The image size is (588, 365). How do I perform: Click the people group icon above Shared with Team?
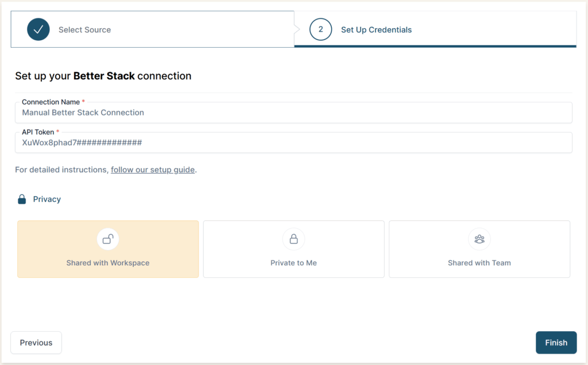pos(479,239)
